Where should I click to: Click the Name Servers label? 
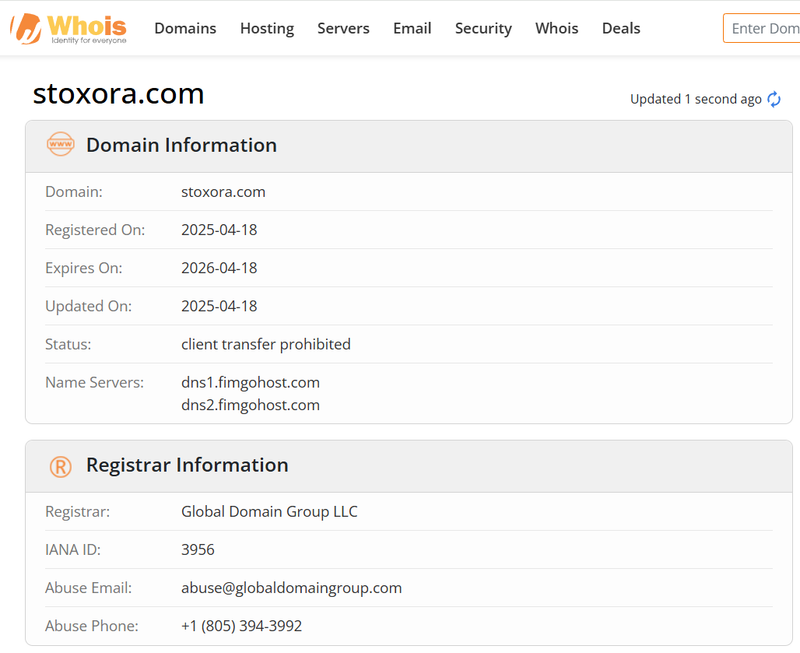click(94, 383)
